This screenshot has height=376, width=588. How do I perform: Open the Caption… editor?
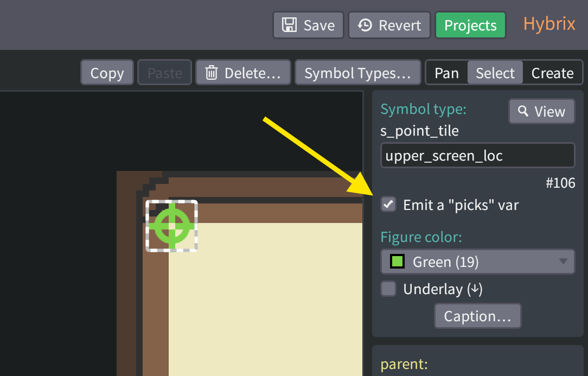point(477,316)
